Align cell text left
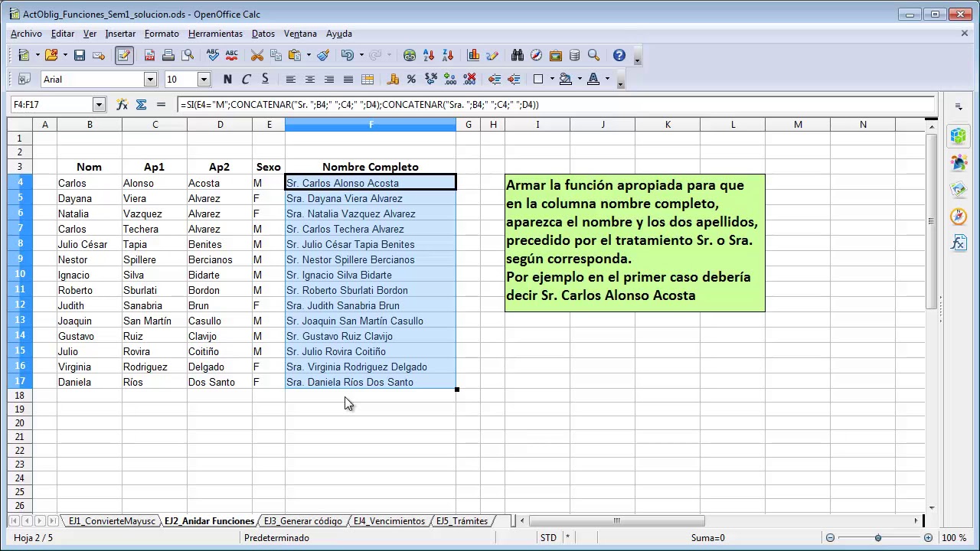The height and width of the screenshot is (551, 980). [x=290, y=79]
